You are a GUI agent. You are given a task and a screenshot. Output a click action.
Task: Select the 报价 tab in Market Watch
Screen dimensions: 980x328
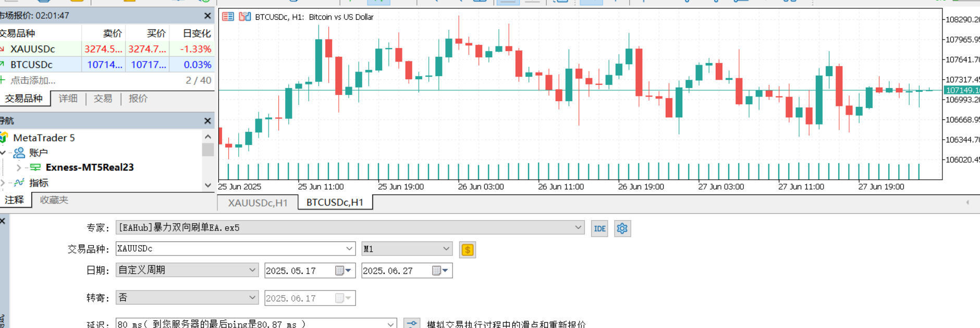[x=138, y=99]
